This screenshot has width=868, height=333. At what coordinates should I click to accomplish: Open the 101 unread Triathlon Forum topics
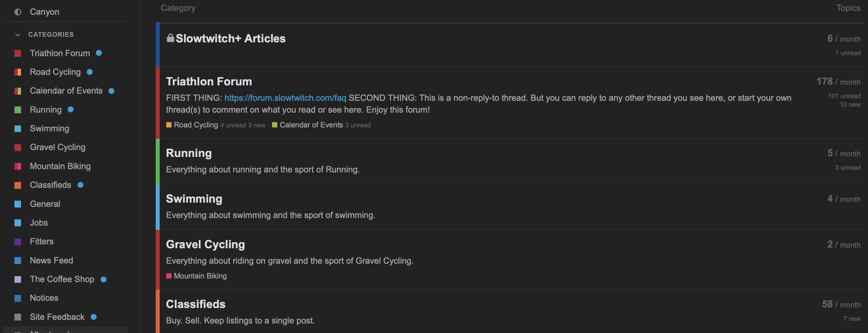coord(844,96)
